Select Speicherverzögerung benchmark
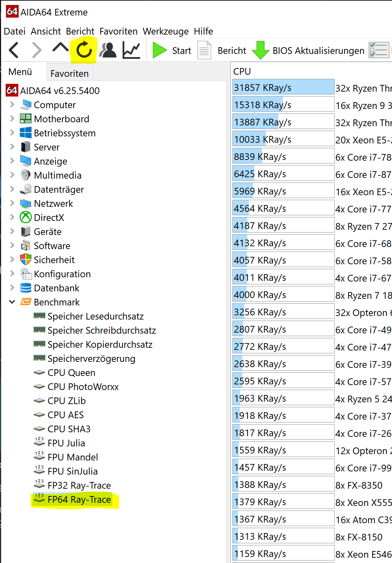 [92, 359]
